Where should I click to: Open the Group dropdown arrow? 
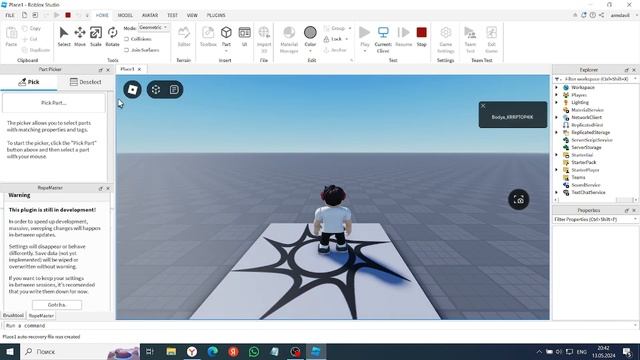(x=350, y=28)
